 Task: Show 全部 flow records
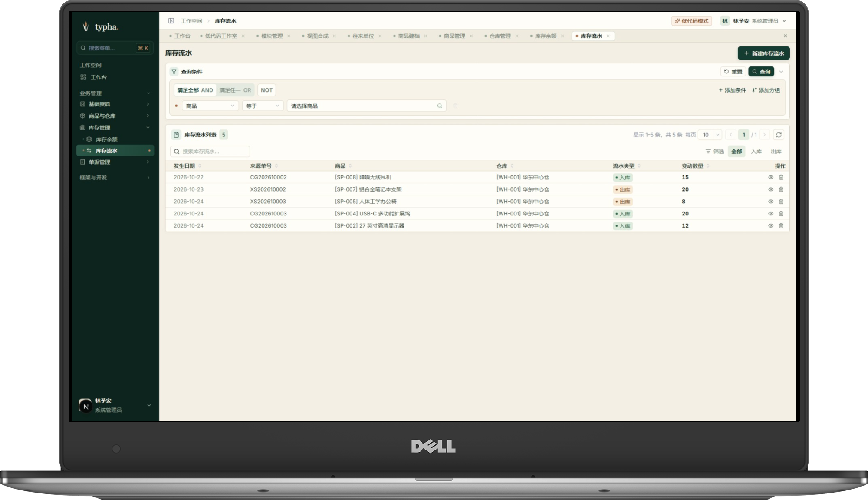pos(736,152)
